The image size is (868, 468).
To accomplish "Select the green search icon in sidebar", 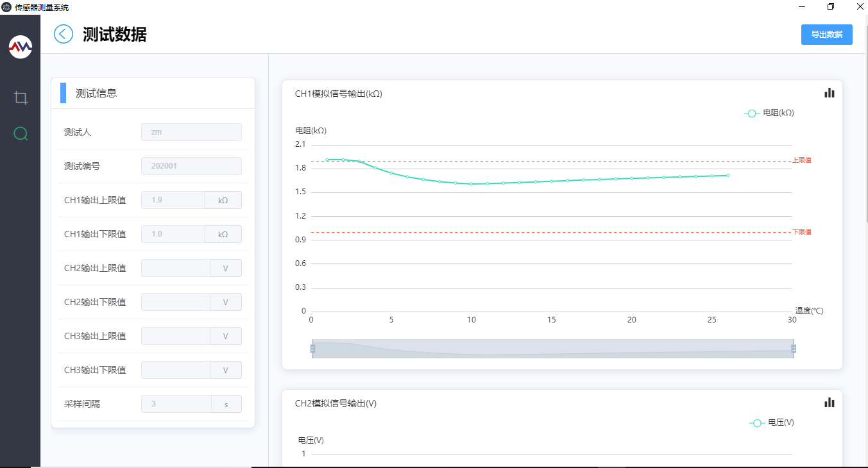I will coord(21,133).
